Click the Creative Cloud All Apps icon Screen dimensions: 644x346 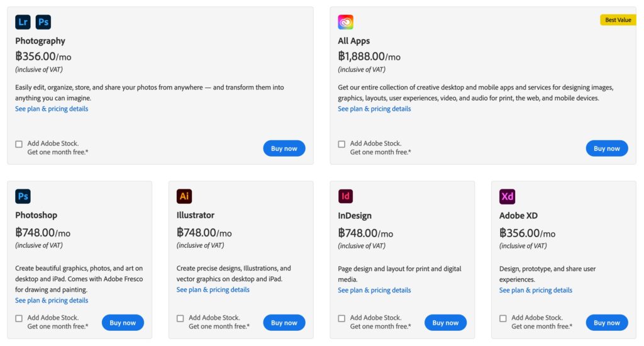click(345, 22)
